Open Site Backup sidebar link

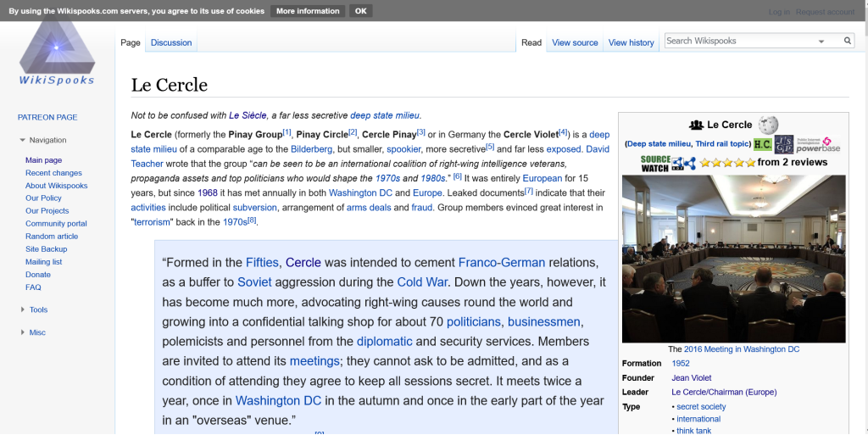pos(46,249)
